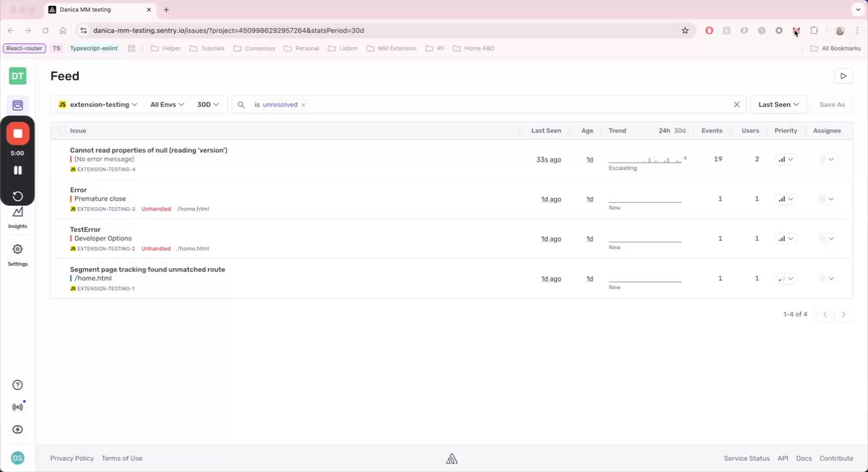Click the Escalating trend graph

645,159
